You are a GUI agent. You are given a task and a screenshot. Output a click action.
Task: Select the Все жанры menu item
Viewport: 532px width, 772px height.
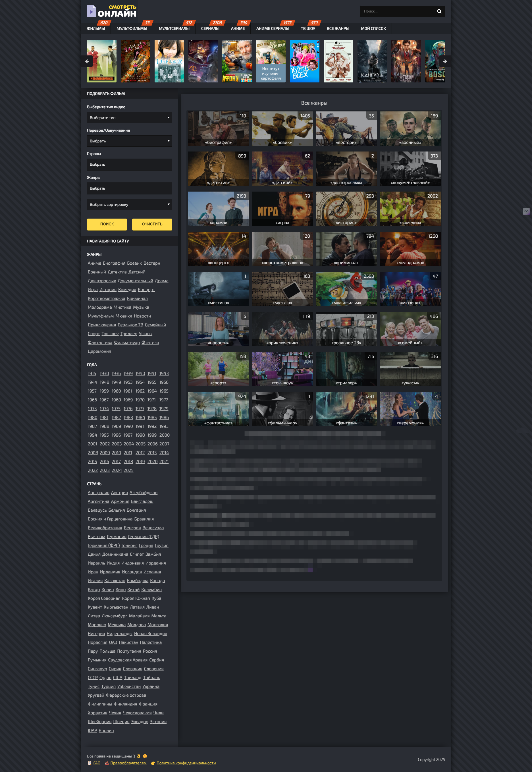pyautogui.click(x=338, y=29)
